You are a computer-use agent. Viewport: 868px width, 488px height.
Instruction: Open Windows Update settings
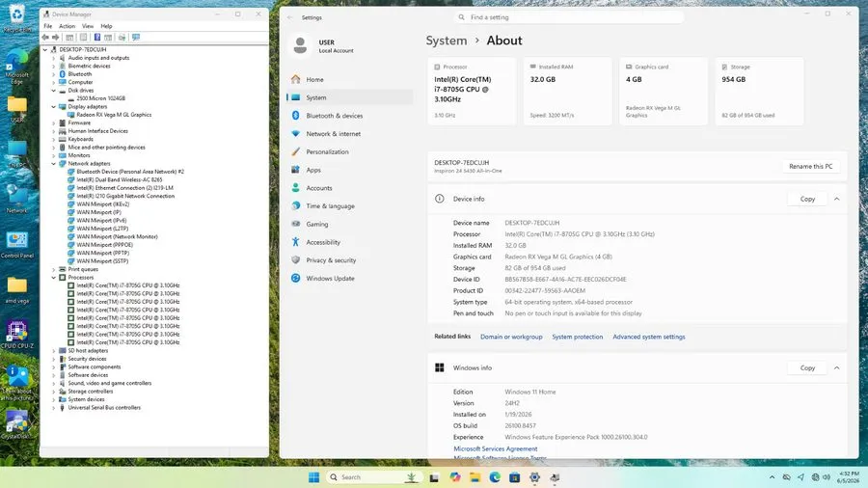[x=350, y=279]
